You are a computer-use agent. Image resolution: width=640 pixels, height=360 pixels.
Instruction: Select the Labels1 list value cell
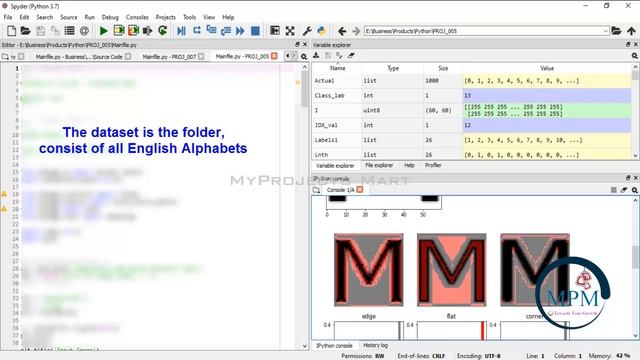pos(547,140)
